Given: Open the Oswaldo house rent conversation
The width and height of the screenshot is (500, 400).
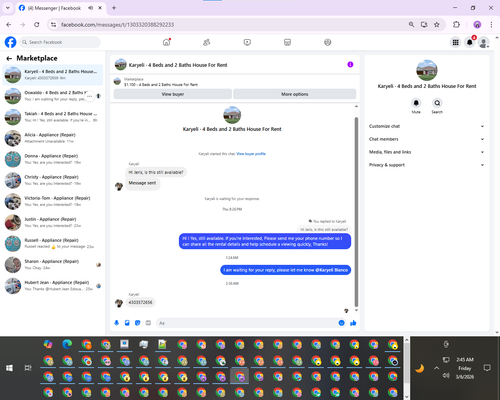Looking at the screenshot, I should [53, 96].
